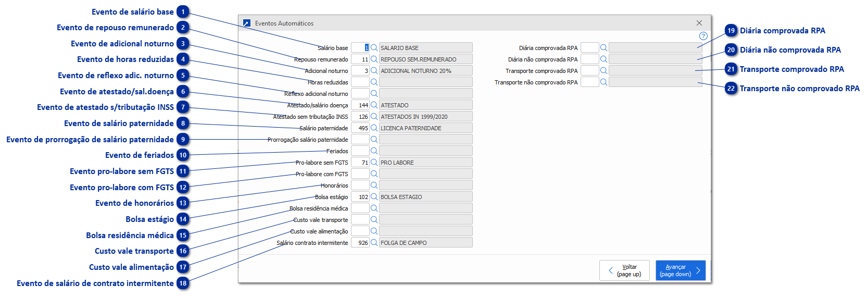Click Salário contrato intermitente code field

pos(360,242)
